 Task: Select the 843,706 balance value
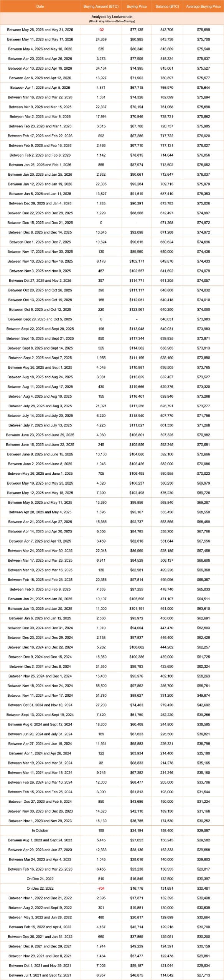coord(167,29)
